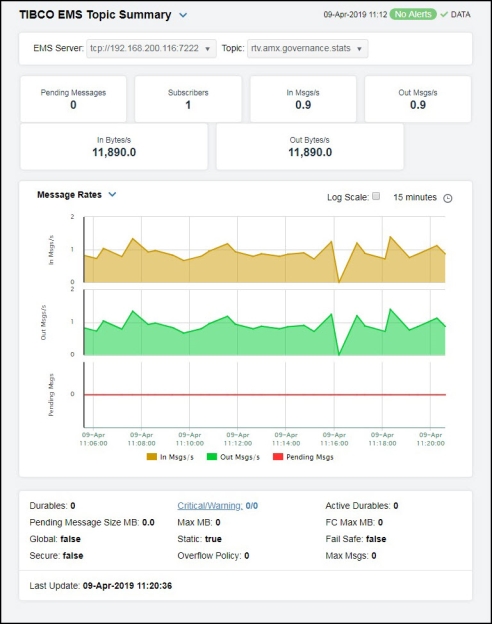
Task: Click the Secure: false field
Action: 57,556
